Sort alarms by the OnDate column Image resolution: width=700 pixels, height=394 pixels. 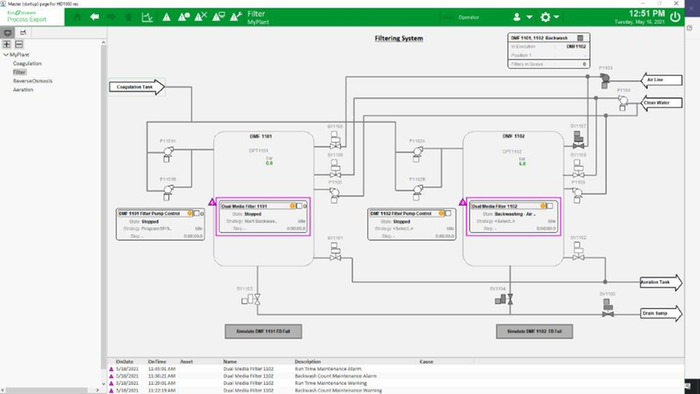tap(125, 361)
